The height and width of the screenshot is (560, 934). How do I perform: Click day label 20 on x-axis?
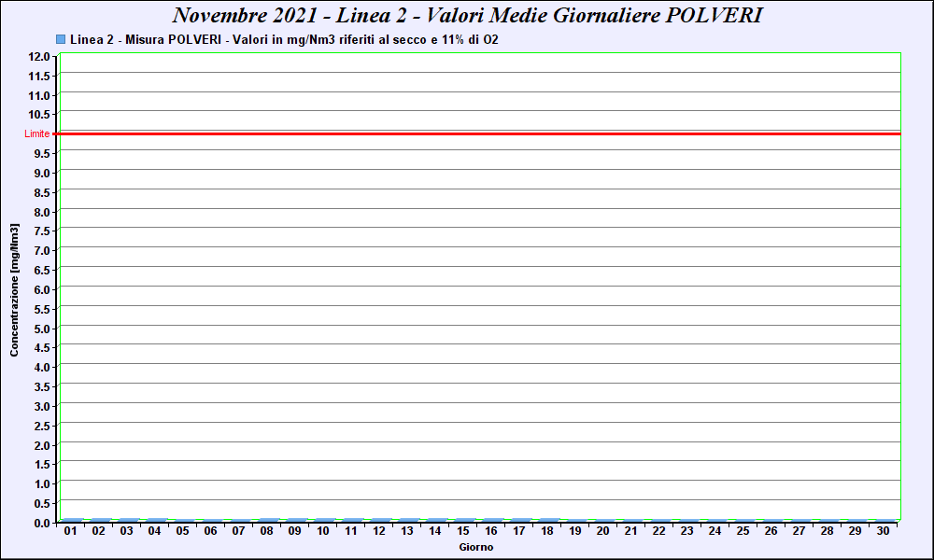[602, 531]
